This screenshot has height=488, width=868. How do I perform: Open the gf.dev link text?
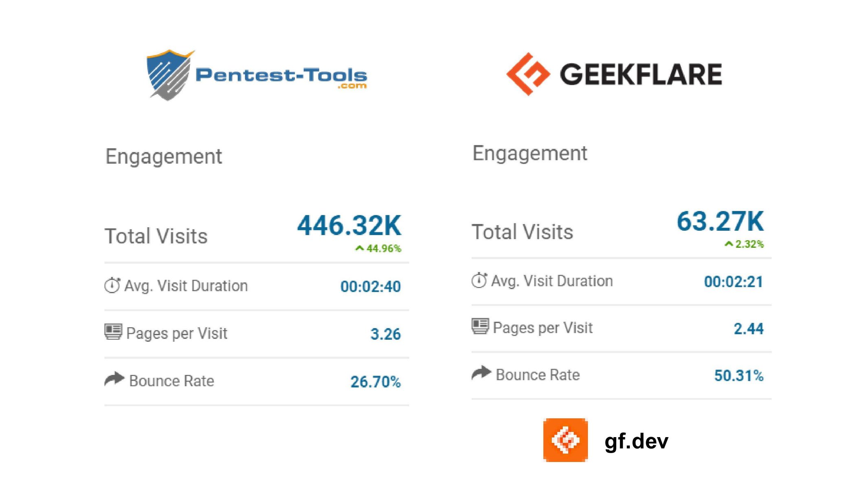pyautogui.click(x=636, y=441)
